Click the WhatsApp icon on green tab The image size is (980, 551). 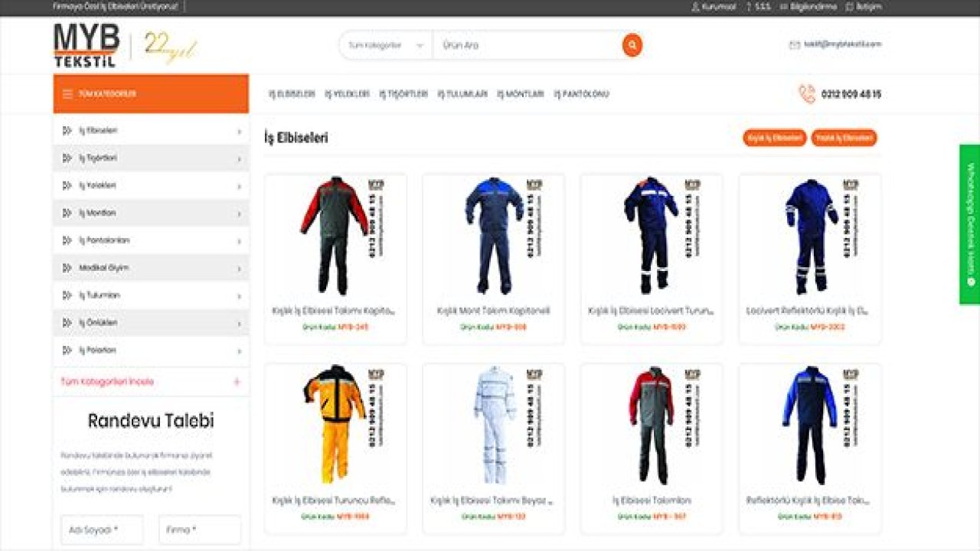[970, 282]
